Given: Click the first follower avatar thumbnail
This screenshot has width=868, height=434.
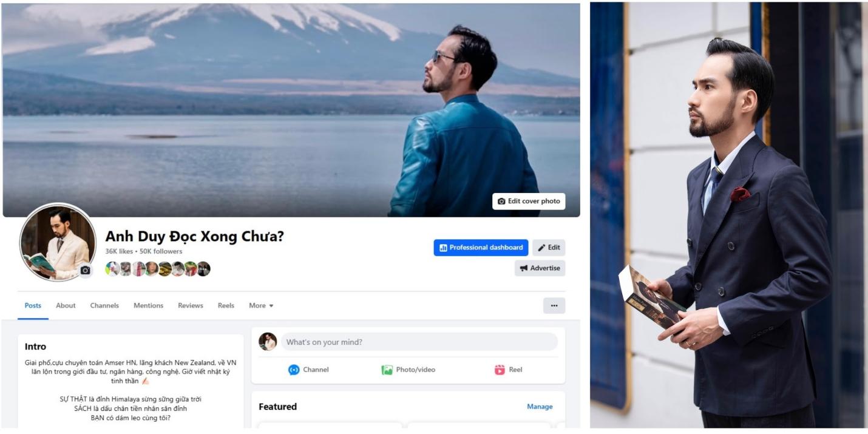Looking at the screenshot, I should coord(112,269).
